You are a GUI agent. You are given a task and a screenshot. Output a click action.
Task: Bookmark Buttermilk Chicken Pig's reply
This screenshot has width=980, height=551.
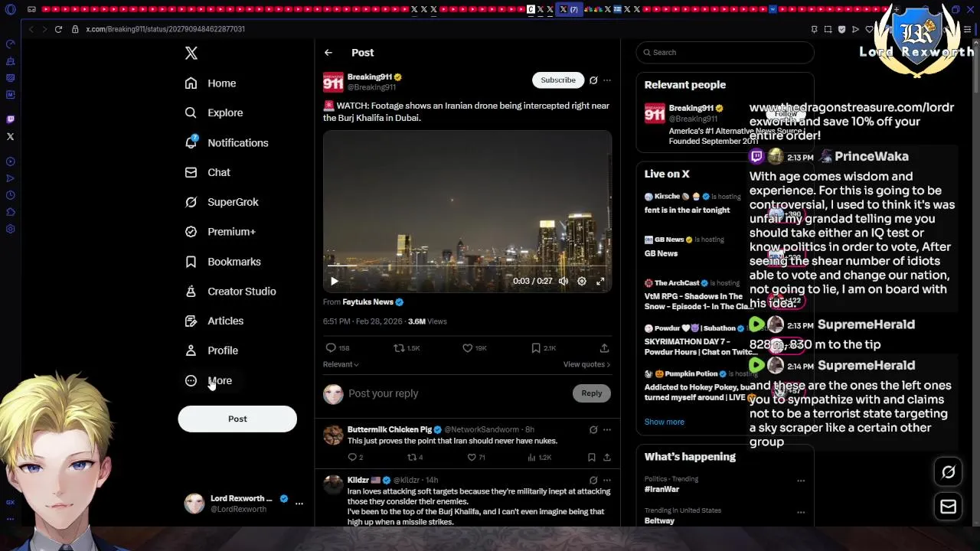point(592,458)
